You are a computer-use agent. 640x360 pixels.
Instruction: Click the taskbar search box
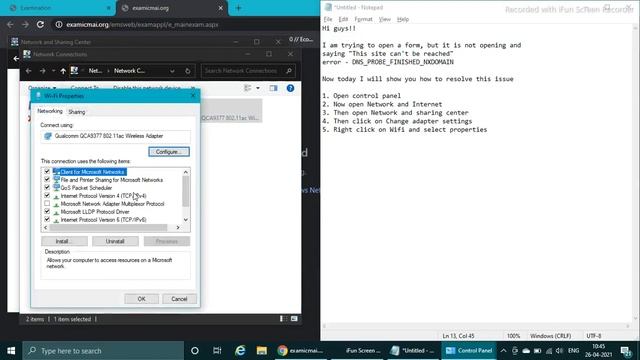point(103,351)
